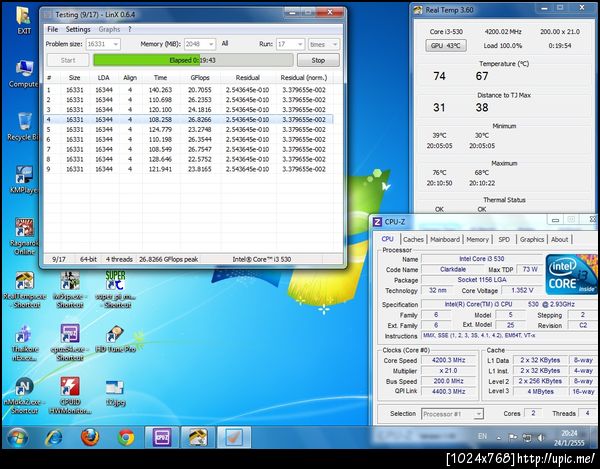Open the nMoka2.exe shortcut icon

click(x=24, y=396)
